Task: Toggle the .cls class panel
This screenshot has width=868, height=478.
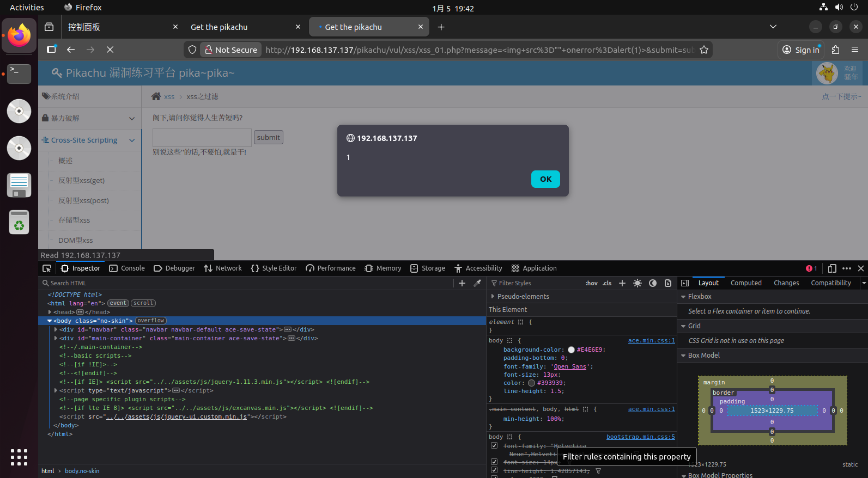Action: click(x=607, y=283)
